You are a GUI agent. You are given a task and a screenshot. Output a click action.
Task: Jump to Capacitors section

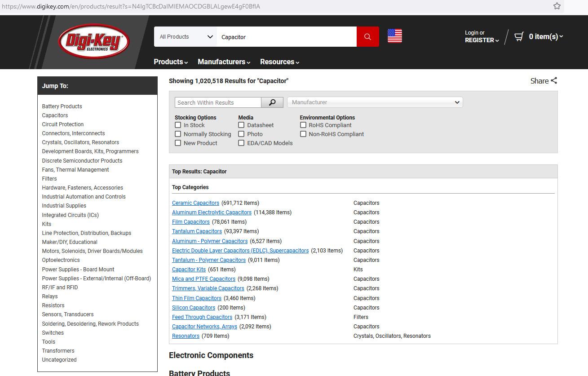pyautogui.click(x=55, y=115)
